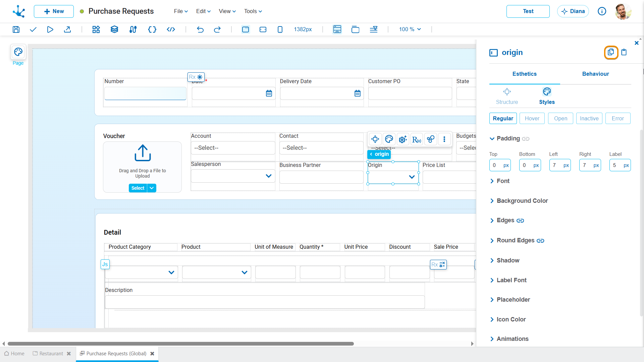This screenshot has height=362, width=644.
Task: Select the Hover style state button
Action: click(x=532, y=118)
